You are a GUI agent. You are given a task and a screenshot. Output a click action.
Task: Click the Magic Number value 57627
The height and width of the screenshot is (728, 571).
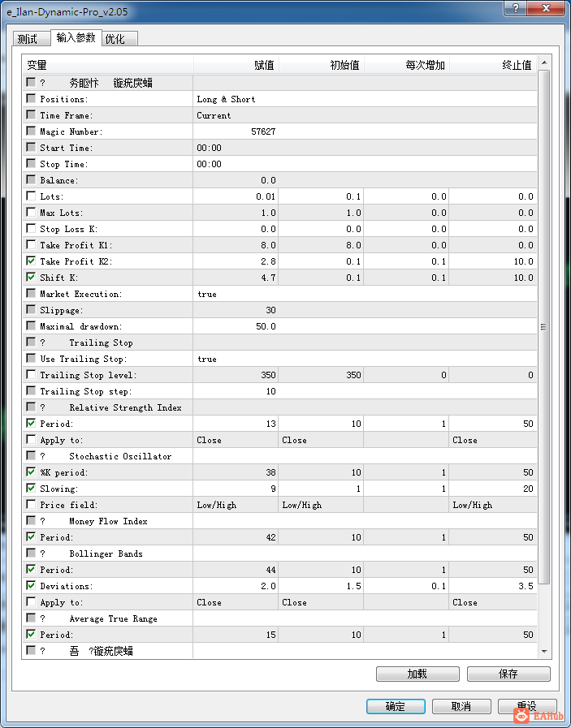(x=263, y=131)
